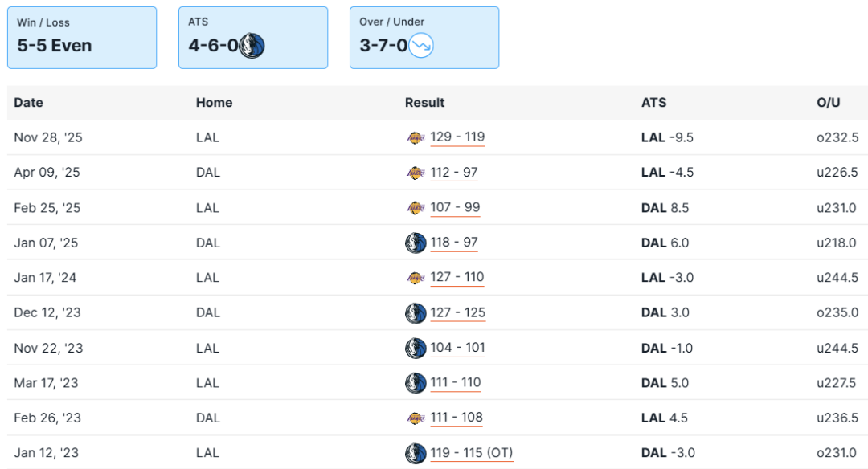This screenshot has height=469, width=868.
Task: Click the Mavericks logo in ATS card
Action: [252, 46]
